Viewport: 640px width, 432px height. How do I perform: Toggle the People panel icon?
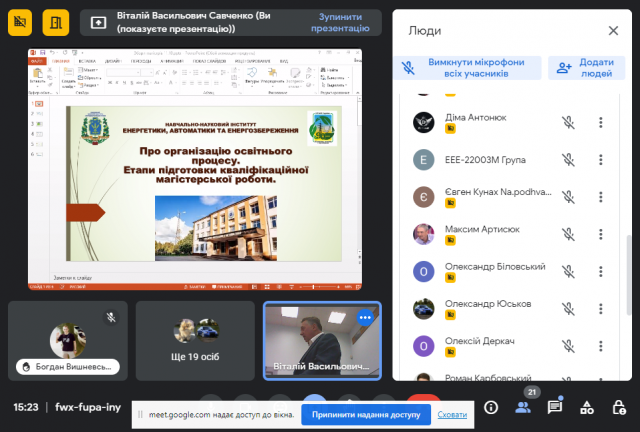[x=523, y=407]
